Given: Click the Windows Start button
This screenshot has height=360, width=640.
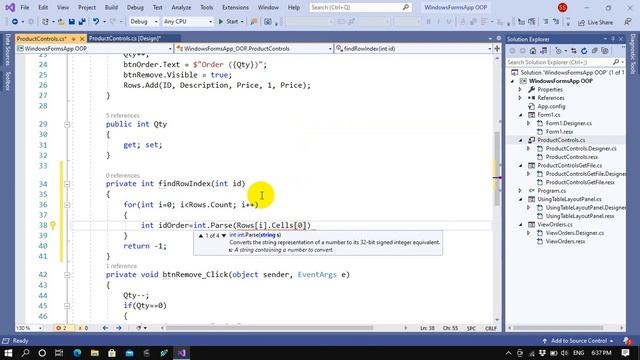Looking at the screenshot, I should (x=8, y=353).
